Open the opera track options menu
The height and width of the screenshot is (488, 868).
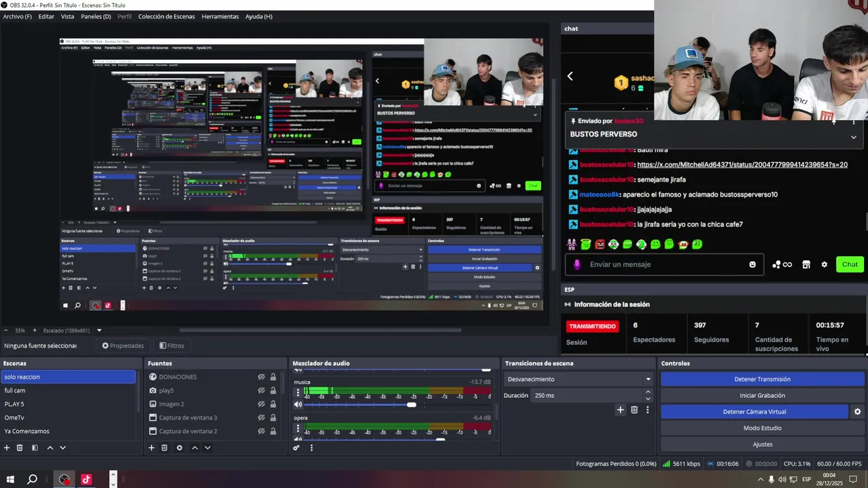[x=298, y=428]
